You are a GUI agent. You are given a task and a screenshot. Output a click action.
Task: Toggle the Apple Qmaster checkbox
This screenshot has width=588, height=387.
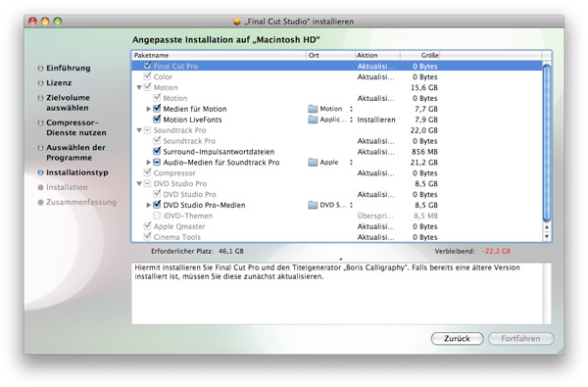point(147,226)
